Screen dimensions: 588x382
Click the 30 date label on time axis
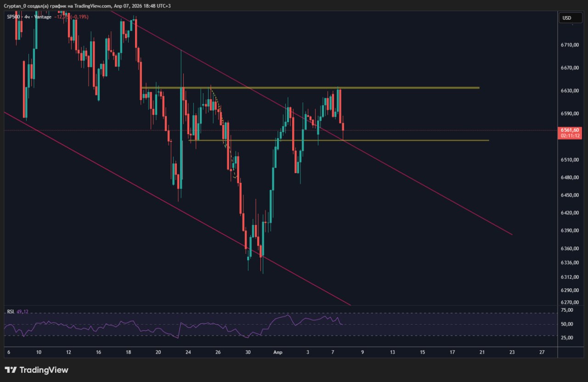(248, 352)
